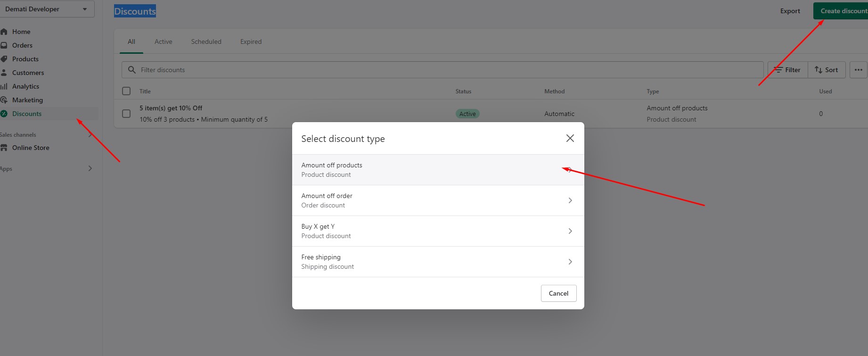The image size is (868, 356).
Task: Click the Cancel button in dialog
Action: tap(559, 293)
